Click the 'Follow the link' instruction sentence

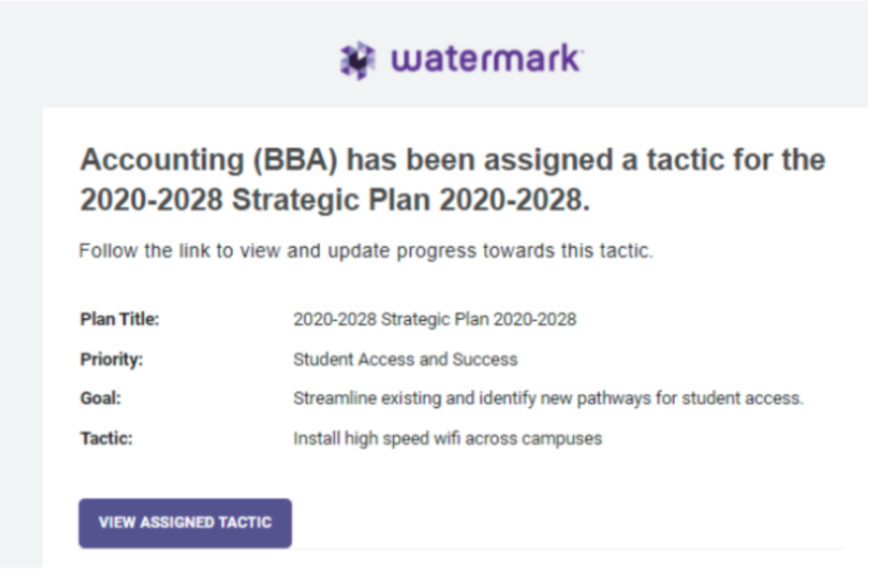pyautogui.click(x=366, y=250)
